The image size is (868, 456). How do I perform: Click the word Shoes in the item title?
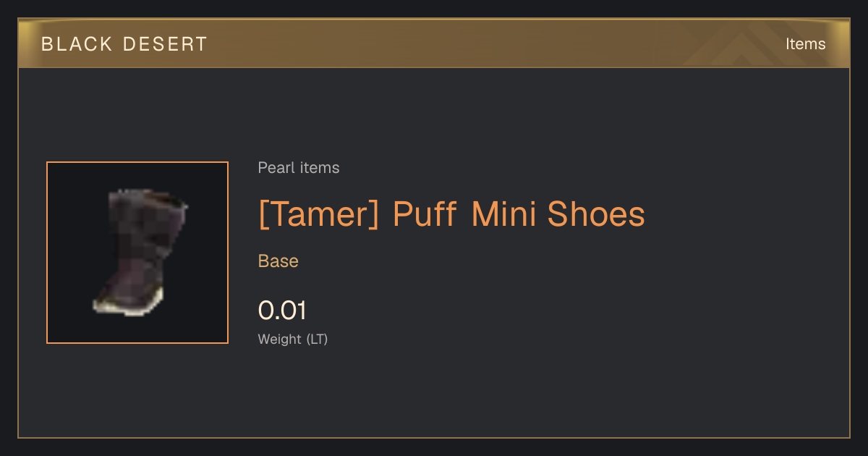pyautogui.click(x=596, y=214)
